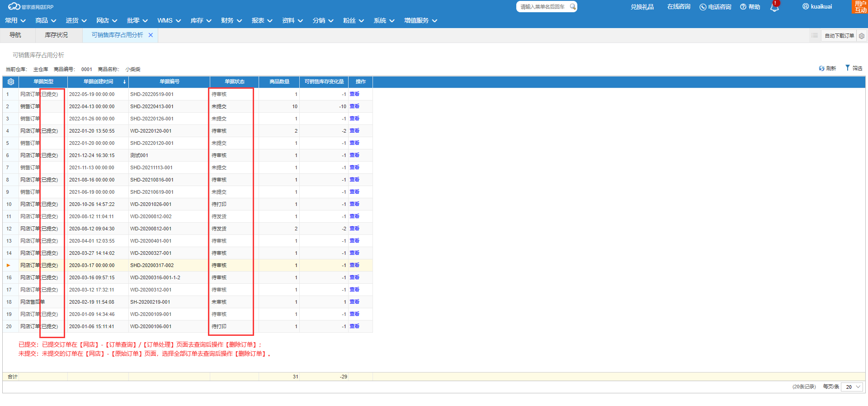Click the notification bell icon
868x406 pixels.
click(774, 7)
